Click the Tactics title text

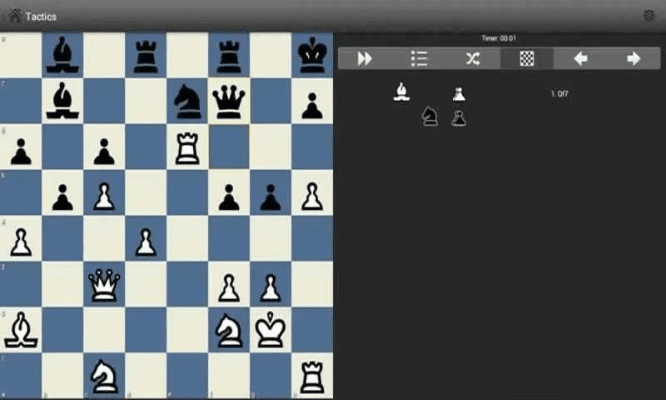tap(41, 17)
